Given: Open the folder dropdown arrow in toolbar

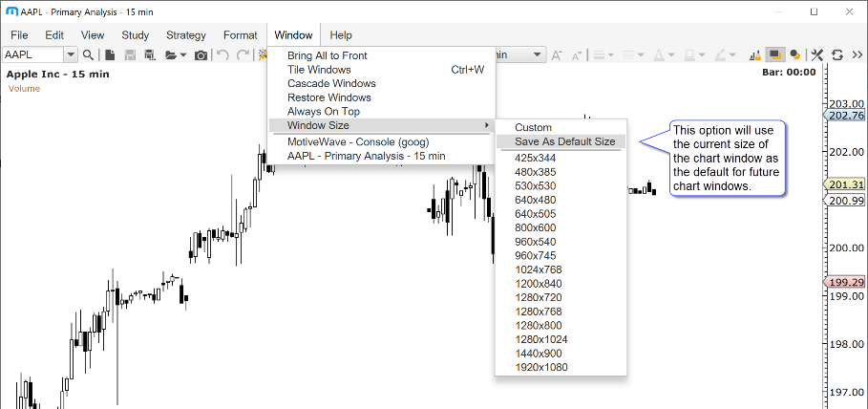Looking at the screenshot, I should tap(181, 55).
